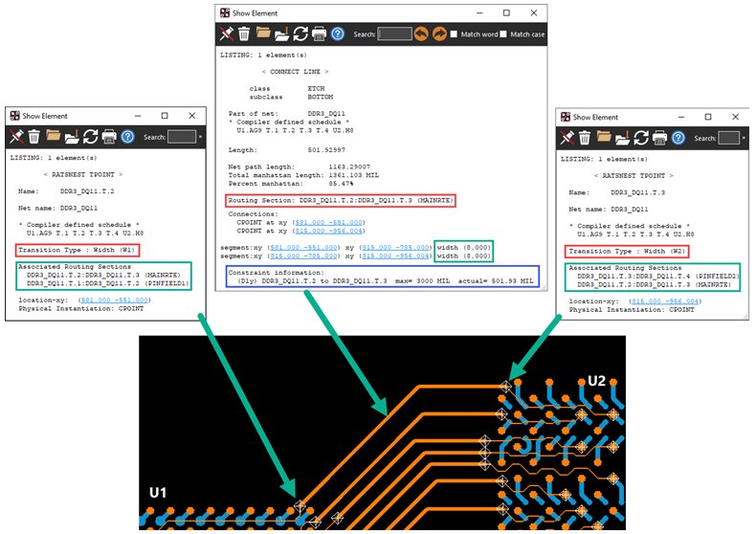Screen dimensions: 756x534
Task: Click save icon in left Show Element window
Action: pos(72,137)
